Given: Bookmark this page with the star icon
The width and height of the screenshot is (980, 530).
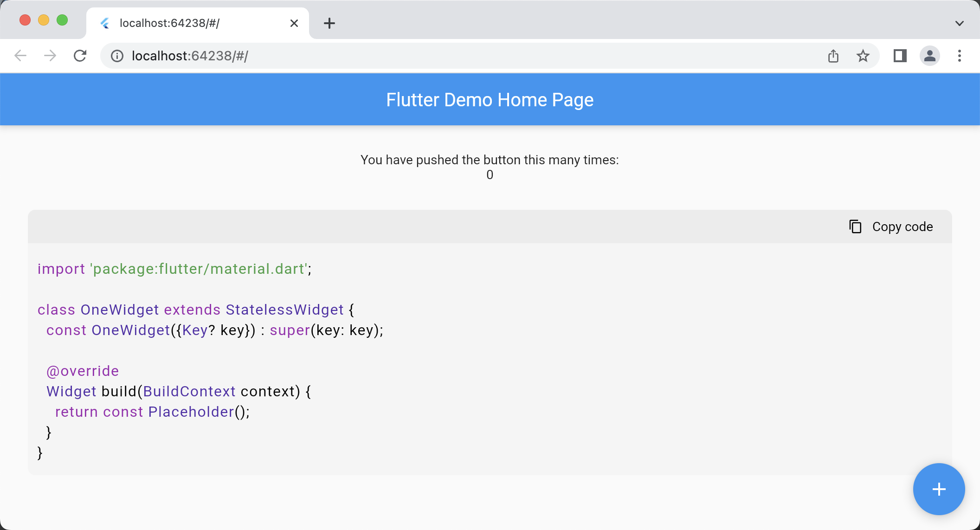Looking at the screenshot, I should pos(863,56).
